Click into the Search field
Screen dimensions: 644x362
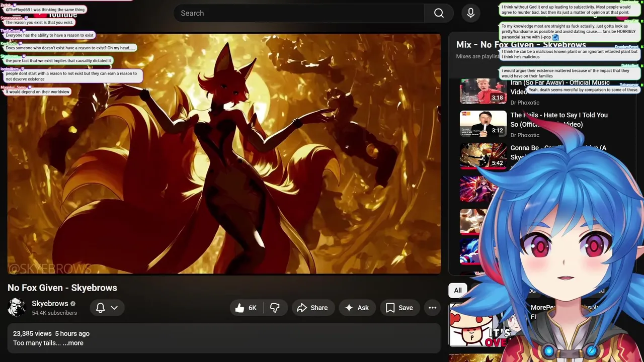tap(299, 13)
